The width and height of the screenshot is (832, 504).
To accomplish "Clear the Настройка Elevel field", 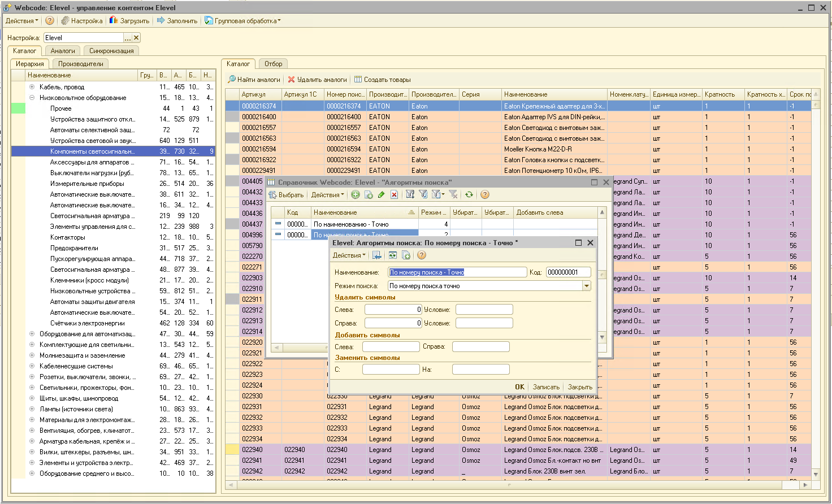I will pyautogui.click(x=136, y=38).
